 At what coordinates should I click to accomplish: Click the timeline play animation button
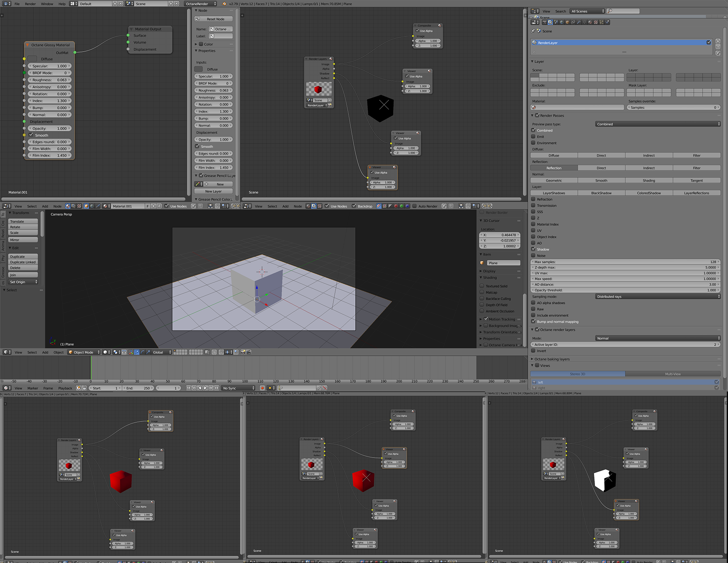pos(205,388)
